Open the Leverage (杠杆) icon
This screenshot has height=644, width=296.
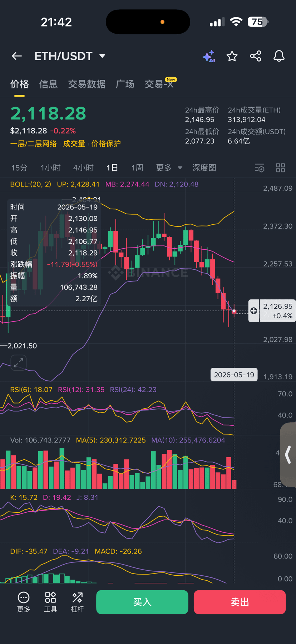point(77,602)
